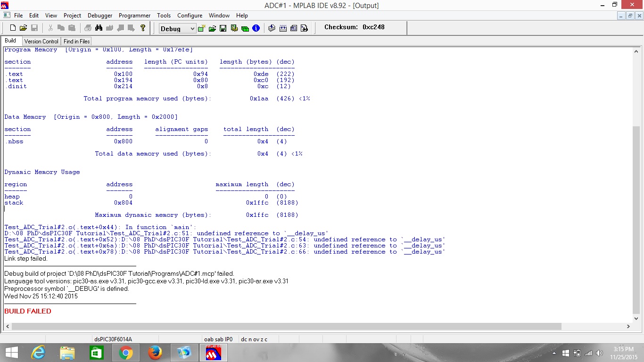
Task: Click the 'stack' region row
Action: click(x=151, y=203)
